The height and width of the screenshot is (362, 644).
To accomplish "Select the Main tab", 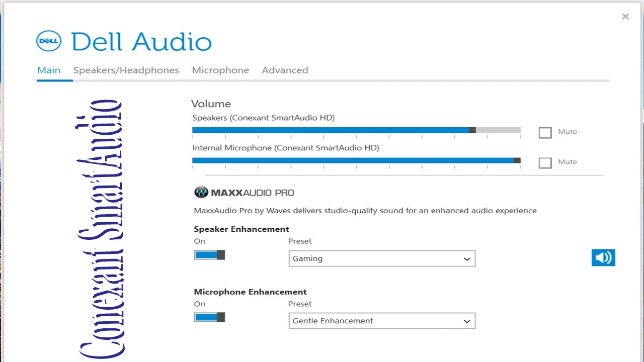I will coord(49,70).
